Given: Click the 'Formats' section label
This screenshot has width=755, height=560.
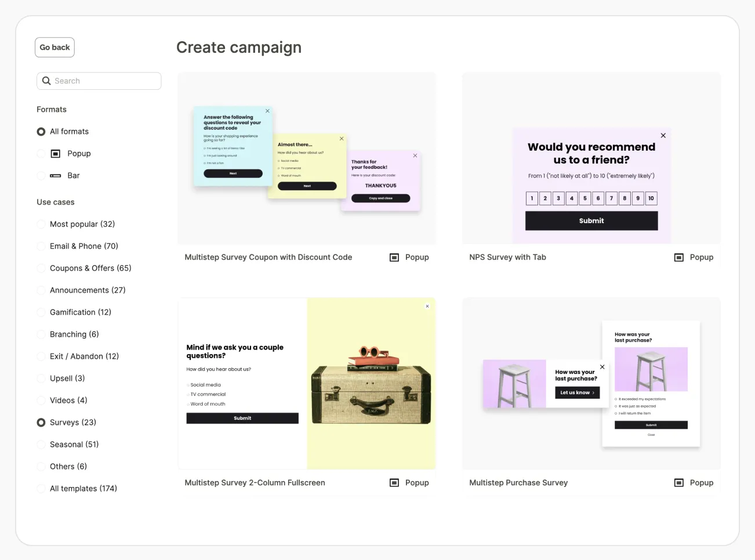Looking at the screenshot, I should tap(52, 110).
